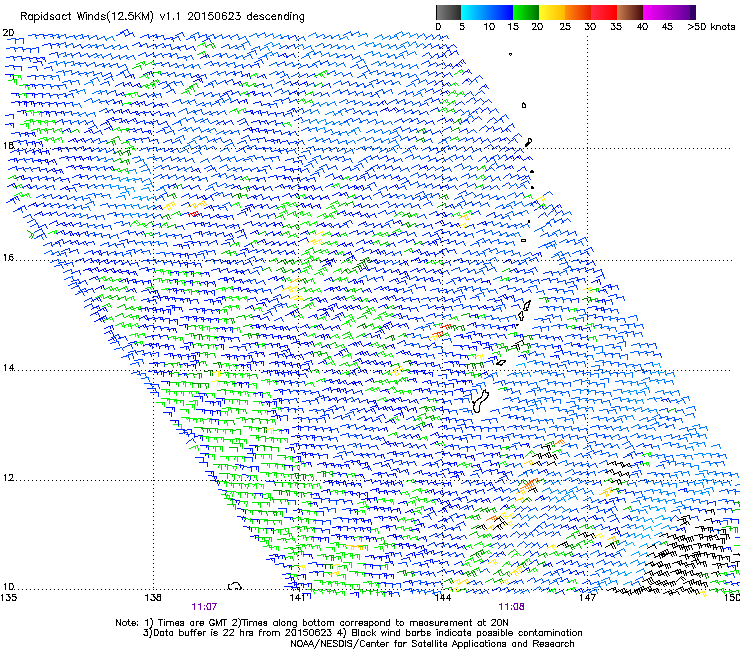Click the yellow 20–25 knots legend segment
740x650 pixels.
click(552, 12)
